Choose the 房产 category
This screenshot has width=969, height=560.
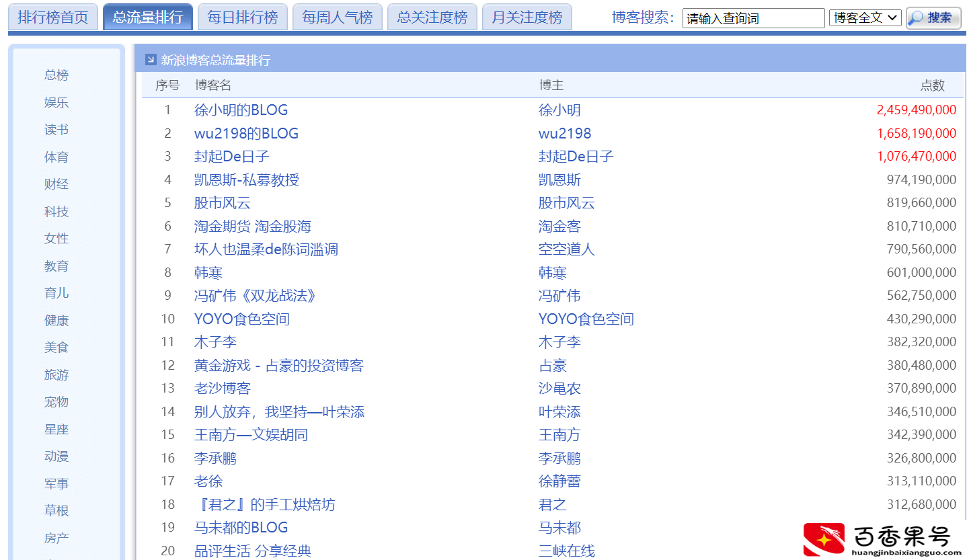click(56, 538)
